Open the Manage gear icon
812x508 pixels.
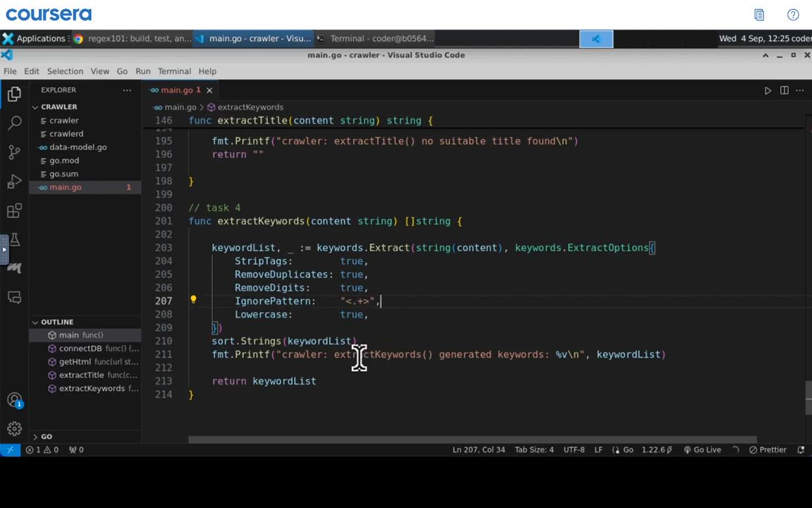15,429
